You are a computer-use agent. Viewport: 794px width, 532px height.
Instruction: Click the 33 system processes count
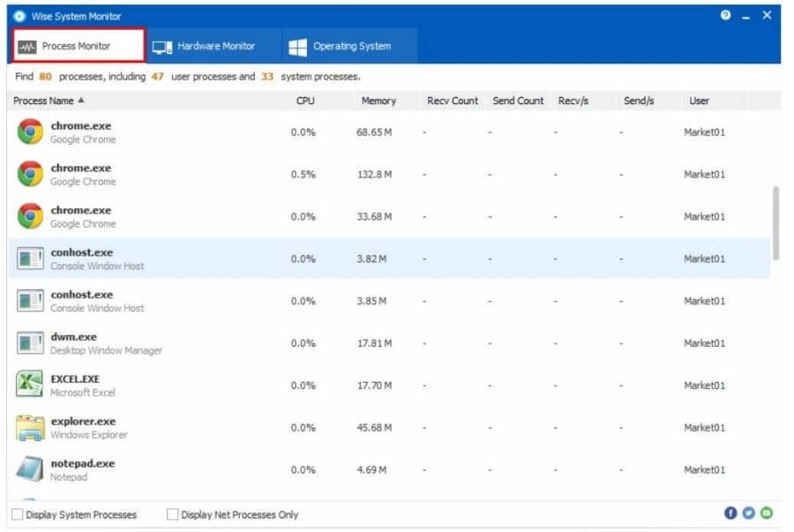266,77
